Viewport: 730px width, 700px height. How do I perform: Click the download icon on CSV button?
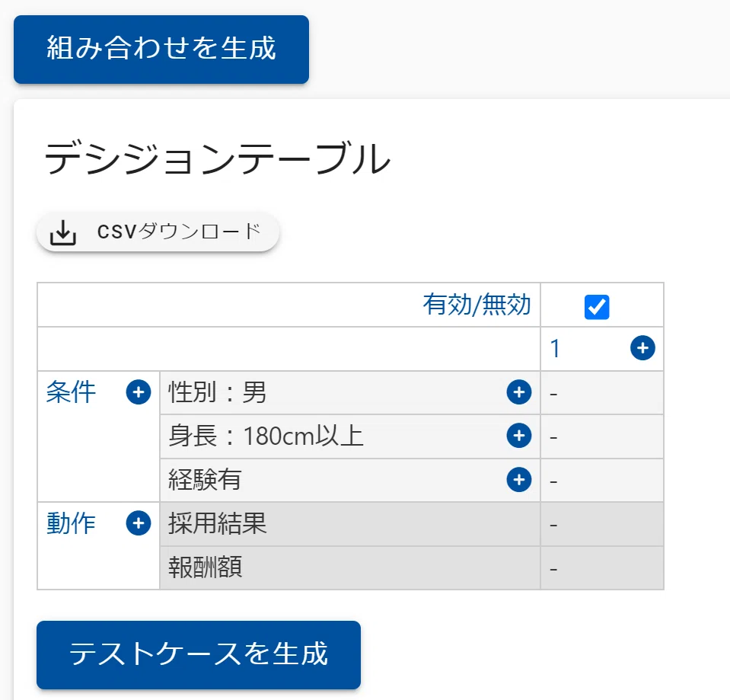tap(63, 232)
